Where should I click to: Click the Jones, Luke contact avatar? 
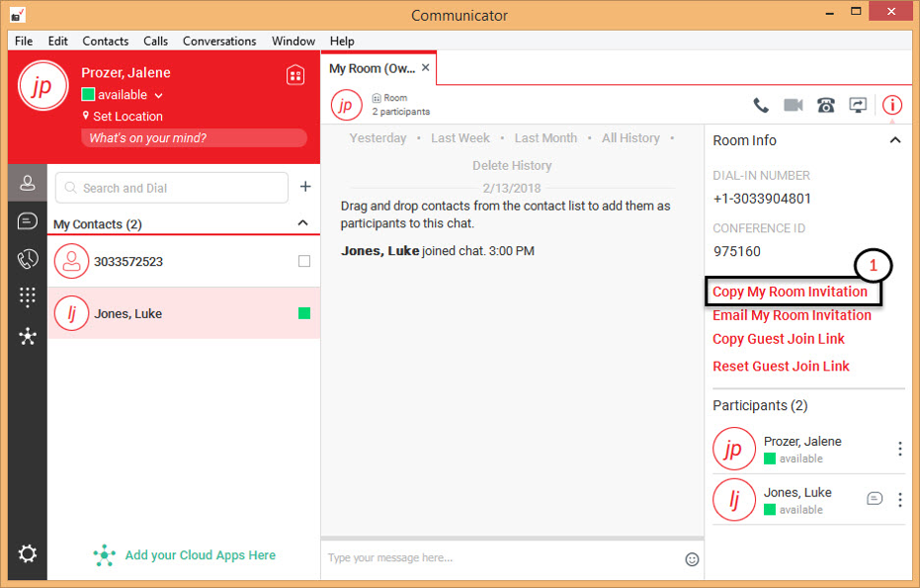pos(71,313)
